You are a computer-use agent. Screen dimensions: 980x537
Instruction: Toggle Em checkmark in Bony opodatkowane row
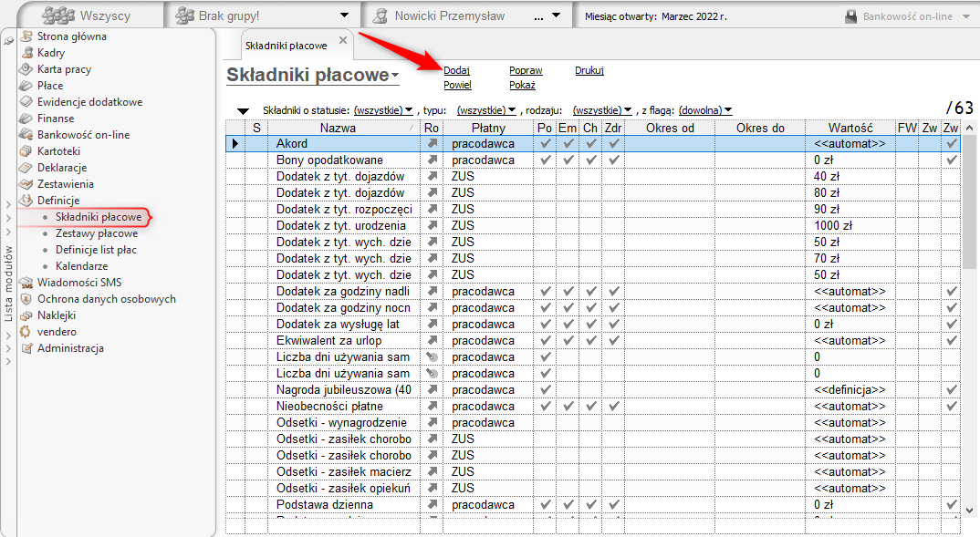click(x=568, y=160)
